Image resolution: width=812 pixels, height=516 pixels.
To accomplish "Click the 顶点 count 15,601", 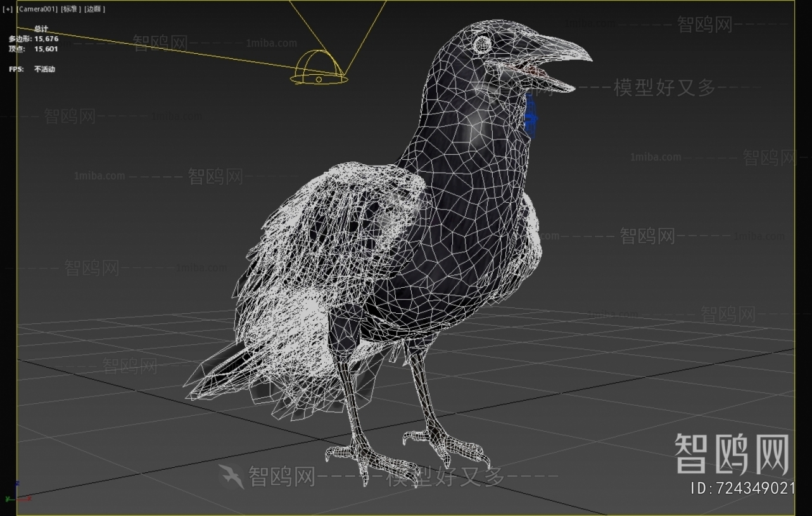I will pyautogui.click(x=33, y=49).
